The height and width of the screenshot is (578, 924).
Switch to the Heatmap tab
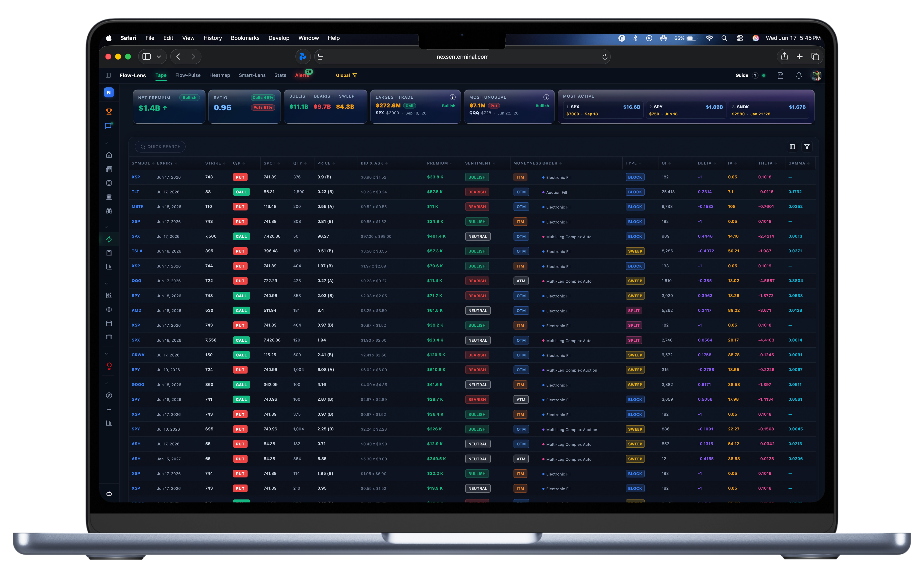pyautogui.click(x=220, y=75)
